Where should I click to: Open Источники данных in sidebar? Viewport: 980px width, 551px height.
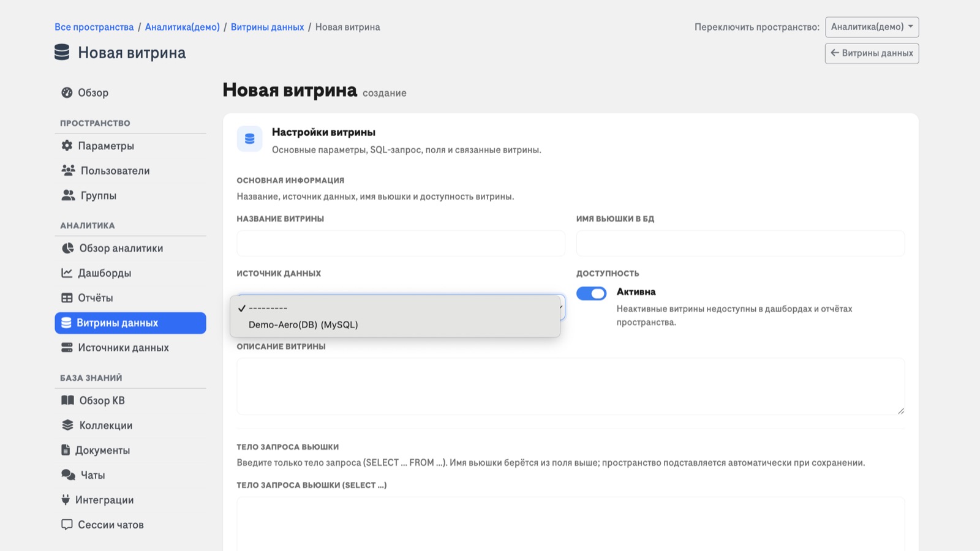pyautogui.click(x=130, y=347)
